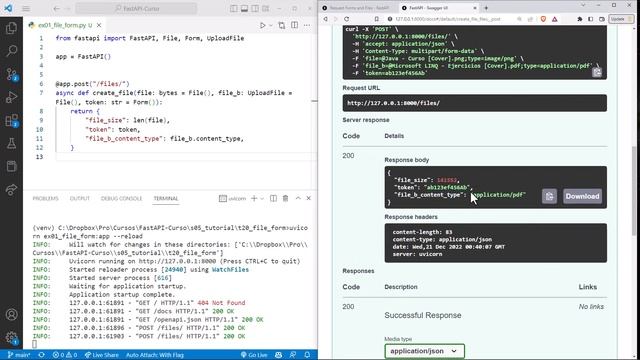Screen dimensions: 640x360
Task: Open editor More Actions ellipsis
Action: [307, 25]
